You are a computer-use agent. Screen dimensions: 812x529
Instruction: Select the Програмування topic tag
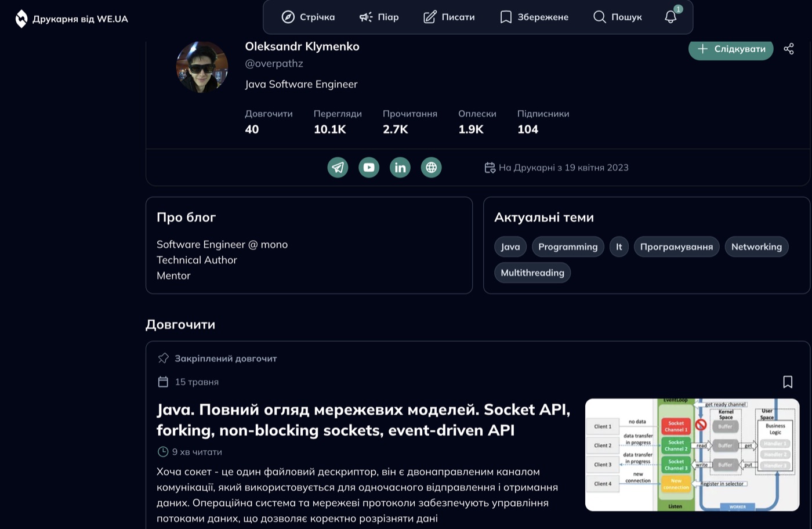coord(676,247)
